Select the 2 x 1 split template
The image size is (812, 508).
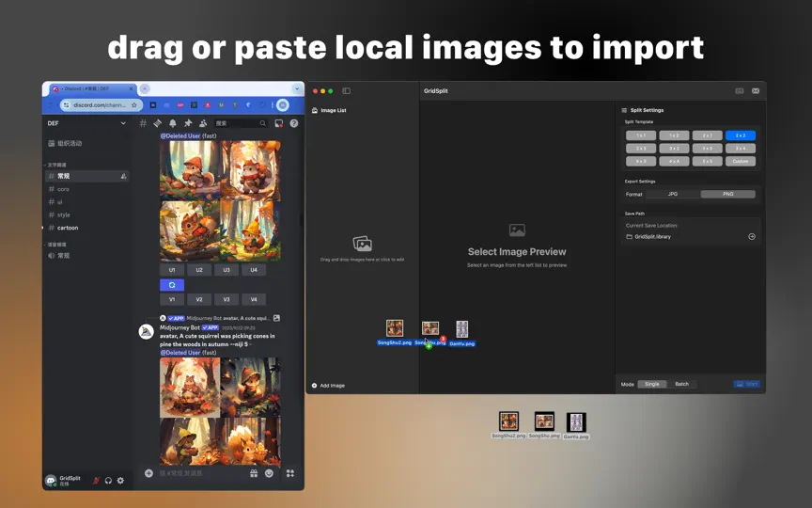tap(707, 135)
